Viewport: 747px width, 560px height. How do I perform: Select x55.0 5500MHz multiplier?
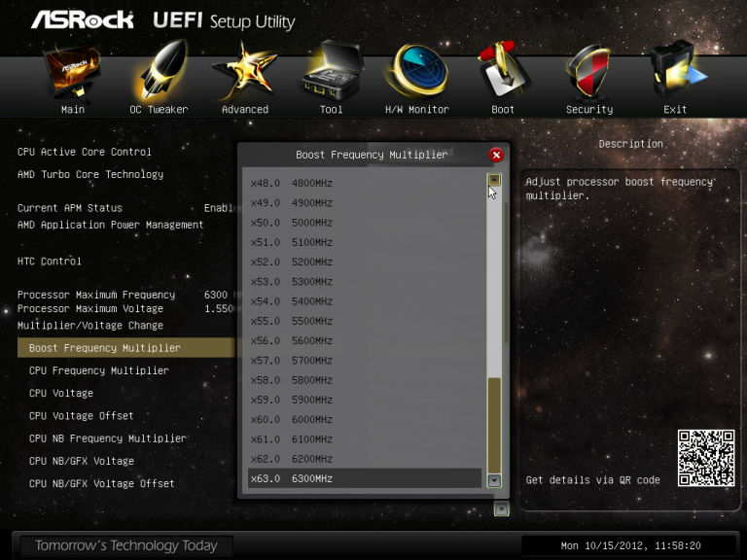click(x=365, y=321)
